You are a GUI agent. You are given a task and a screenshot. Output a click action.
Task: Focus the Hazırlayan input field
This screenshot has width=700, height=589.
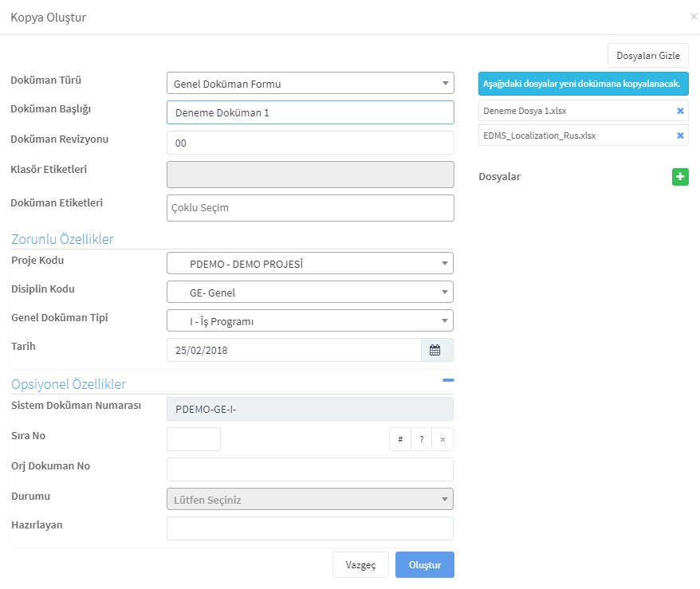[310, 528]
